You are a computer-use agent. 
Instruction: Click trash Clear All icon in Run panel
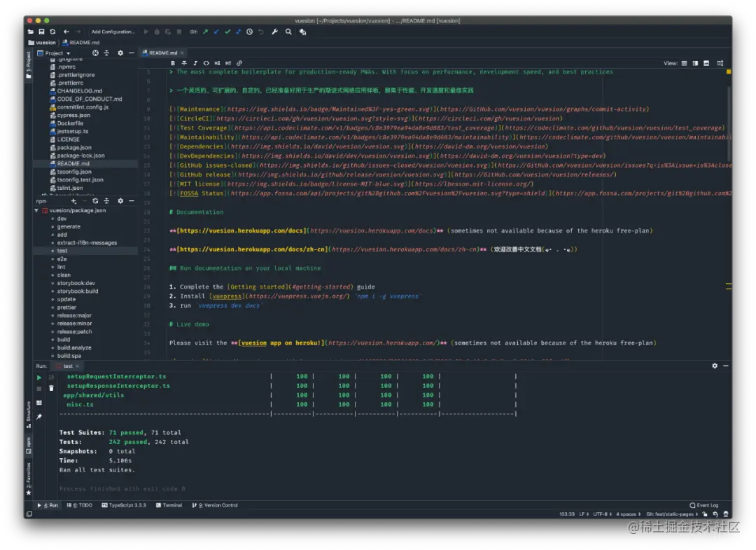(51, 388)
